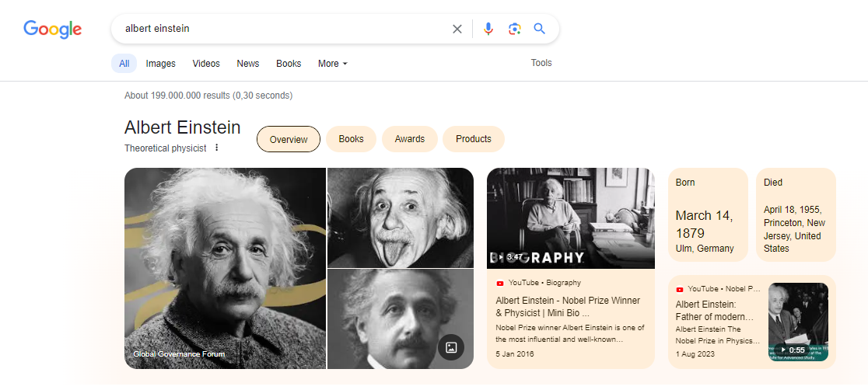Open Einstein tongue-out photo thumbnail
Image resolution: width=868 pixels, height=390 pixels.
(x=400, y=218)
